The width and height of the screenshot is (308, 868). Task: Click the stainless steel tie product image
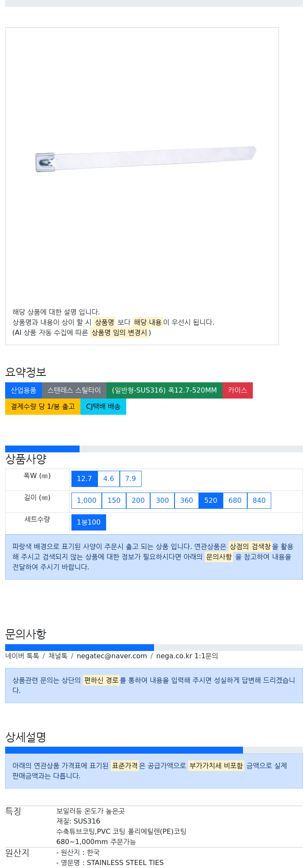pyautogui.click(x=145, y=159)
